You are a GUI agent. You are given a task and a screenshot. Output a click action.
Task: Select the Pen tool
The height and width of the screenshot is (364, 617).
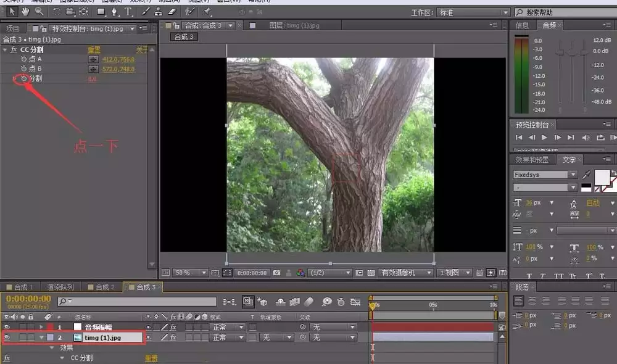pos(114,12)
